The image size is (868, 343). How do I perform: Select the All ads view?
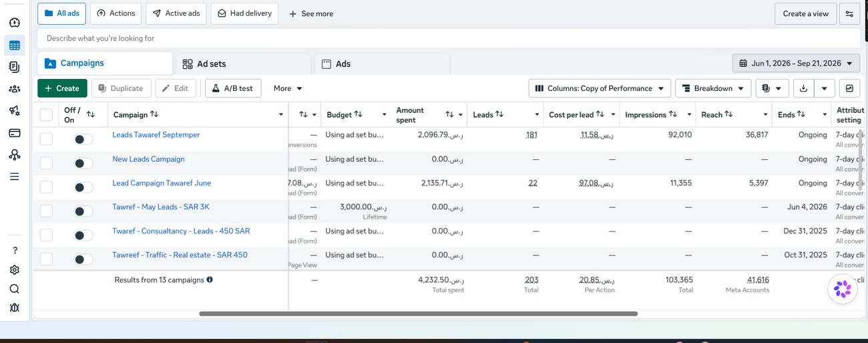click(x=61, y=13)
